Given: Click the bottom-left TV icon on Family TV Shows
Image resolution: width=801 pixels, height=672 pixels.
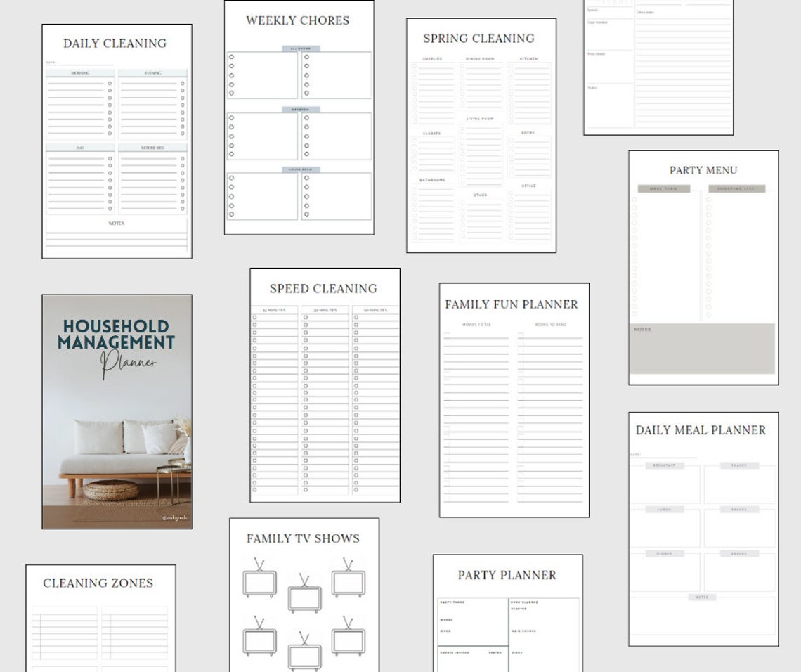Looking at the screenshot, I should (x=259, y=642).
